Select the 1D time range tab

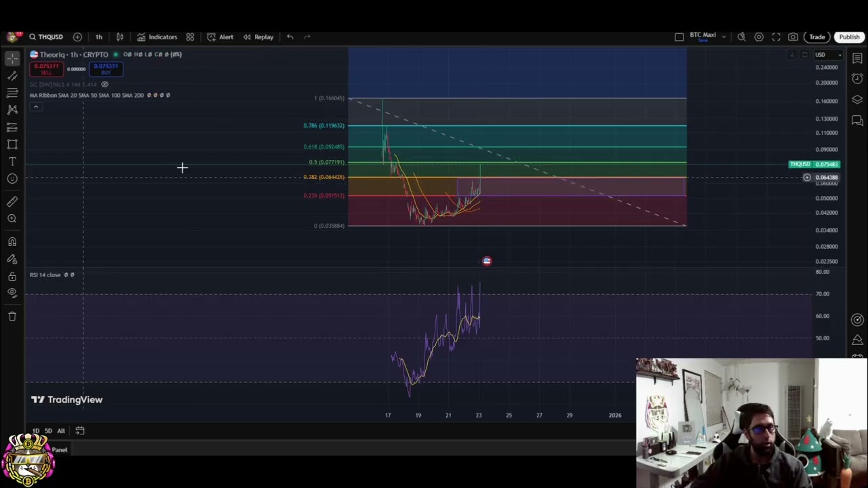pyautogui.click(x=36, y=430)
